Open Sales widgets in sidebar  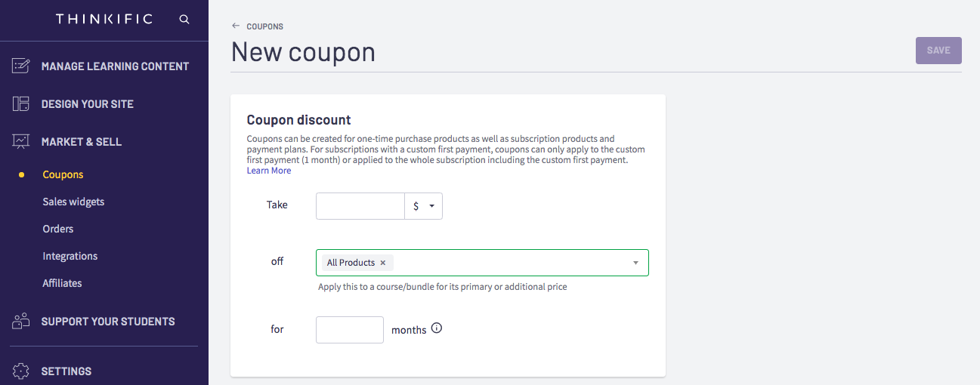pyautogui.click(x=73, y=202)
